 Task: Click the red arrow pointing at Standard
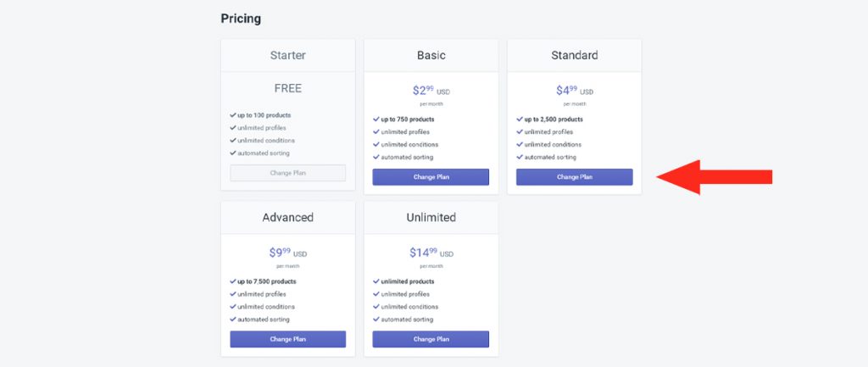[x=714, y=177]
